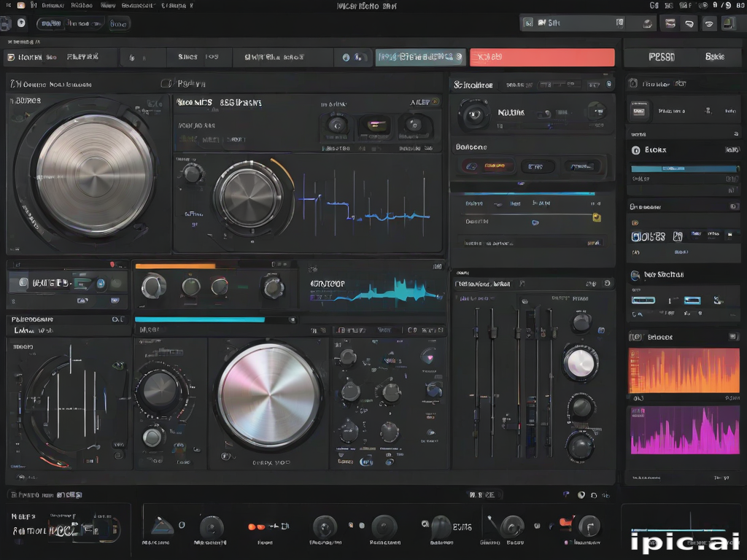Click the circular record icon beside the top transport
Viewport: 747px width, 560px height.
22,23
